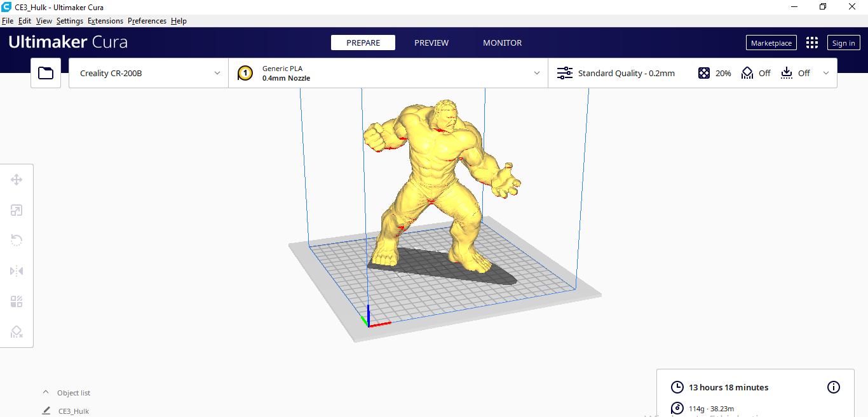Open the Creality CR-200B printer dropdown
Viewport: 868px width, 417px height.
147,72
